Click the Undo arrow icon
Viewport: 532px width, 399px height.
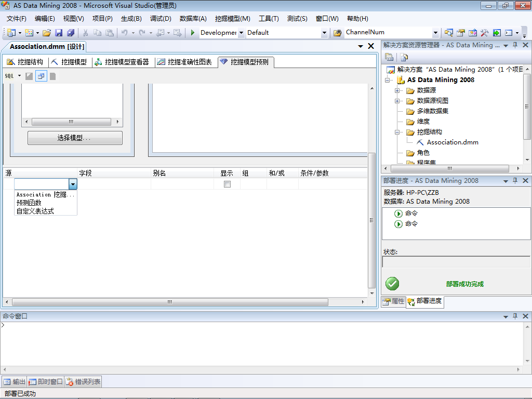pyautogui.click(x=125, y=33)
